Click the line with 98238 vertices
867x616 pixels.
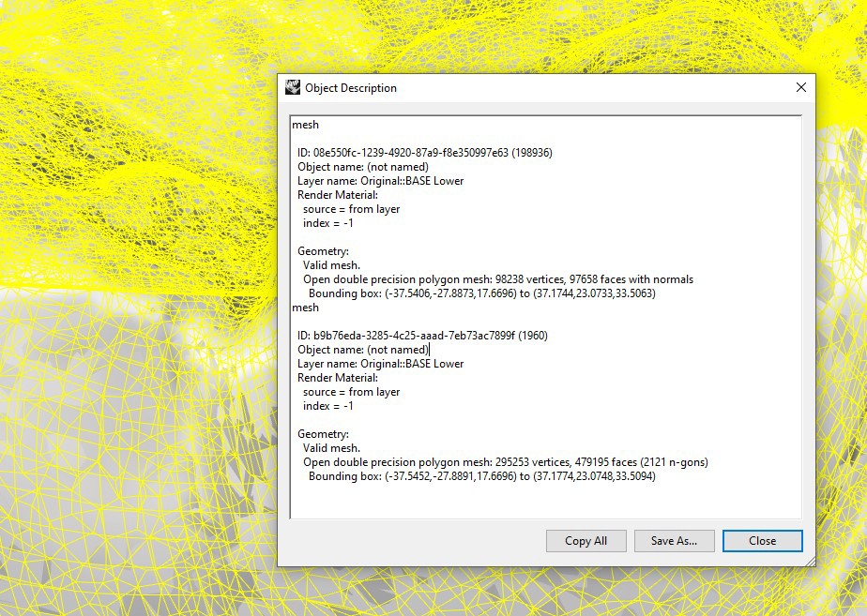[x=497, y=279]
